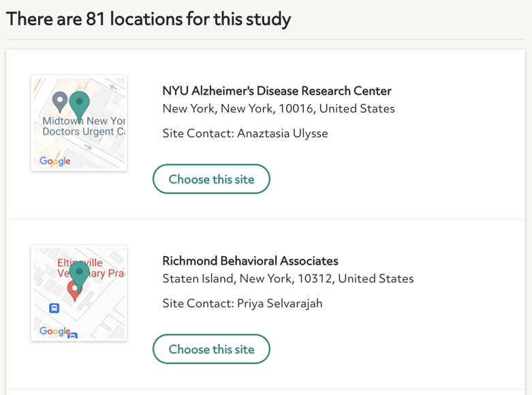Screen dimensions: 532x395
Task: Open the NYU map thumbnail
Action: pos(79,123)
